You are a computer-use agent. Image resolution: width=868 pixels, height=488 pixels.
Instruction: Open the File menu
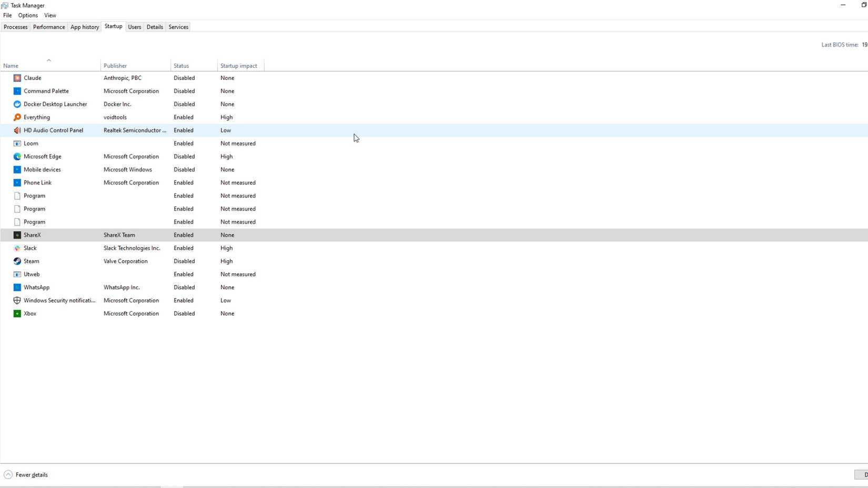pyautogui.click(x=7, y=15)
